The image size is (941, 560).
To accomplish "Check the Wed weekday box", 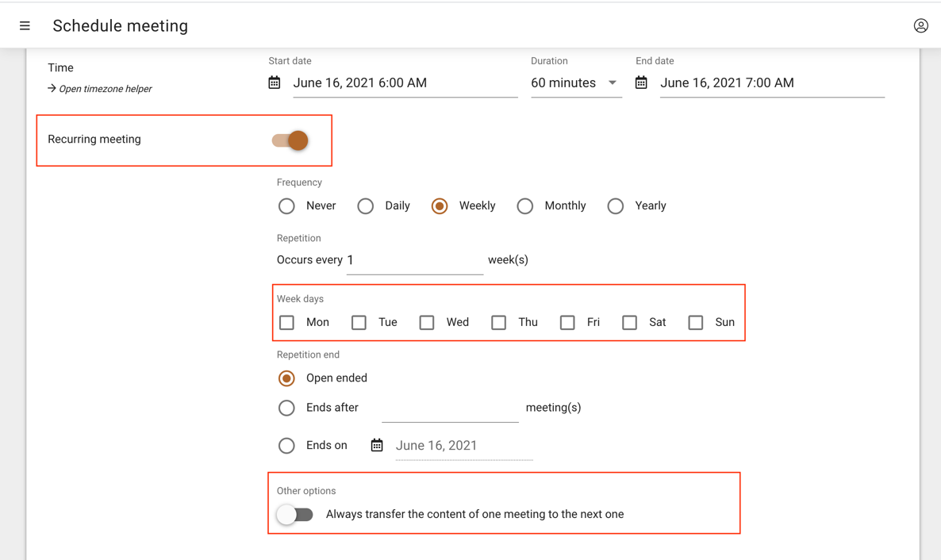I will [x=427, y=323].
